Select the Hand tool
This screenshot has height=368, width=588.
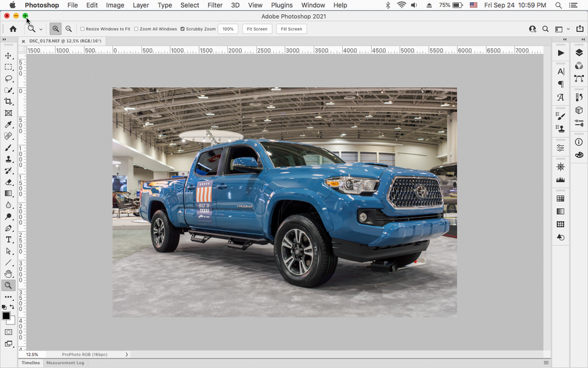8,274
